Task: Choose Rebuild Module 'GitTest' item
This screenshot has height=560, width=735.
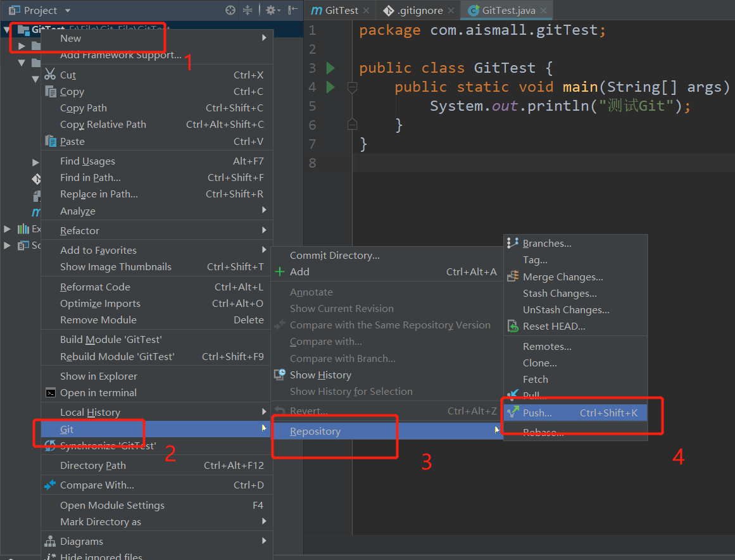Action: 157,357
